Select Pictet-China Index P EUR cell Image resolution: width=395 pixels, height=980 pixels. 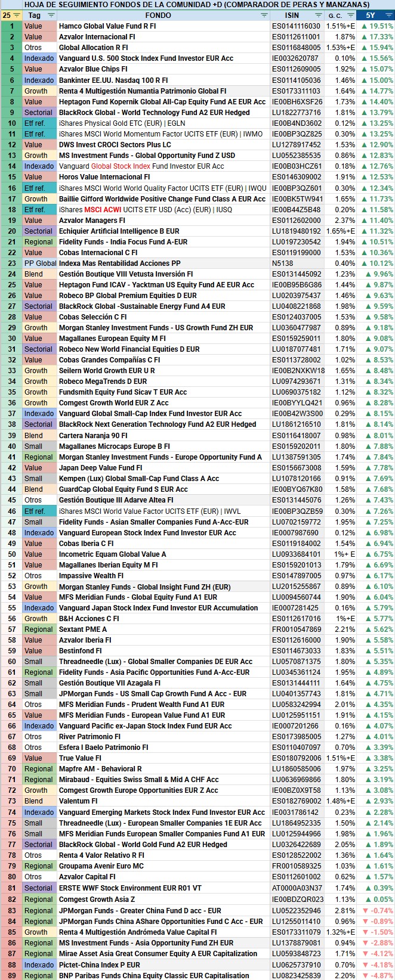tap(163, 965)
